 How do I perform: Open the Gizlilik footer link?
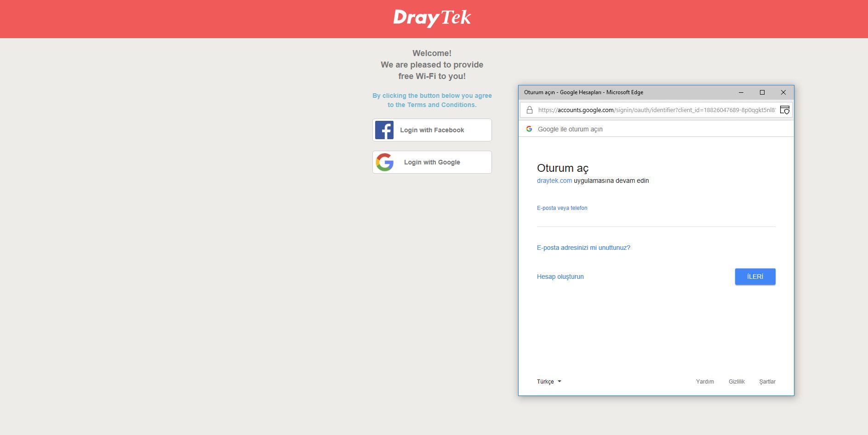click(x=737, y=382)
